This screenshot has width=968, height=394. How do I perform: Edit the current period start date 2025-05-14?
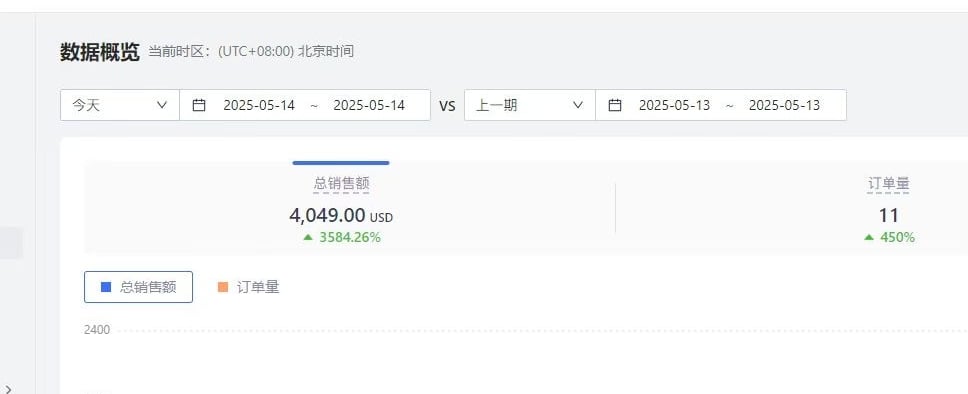[259, 105]
